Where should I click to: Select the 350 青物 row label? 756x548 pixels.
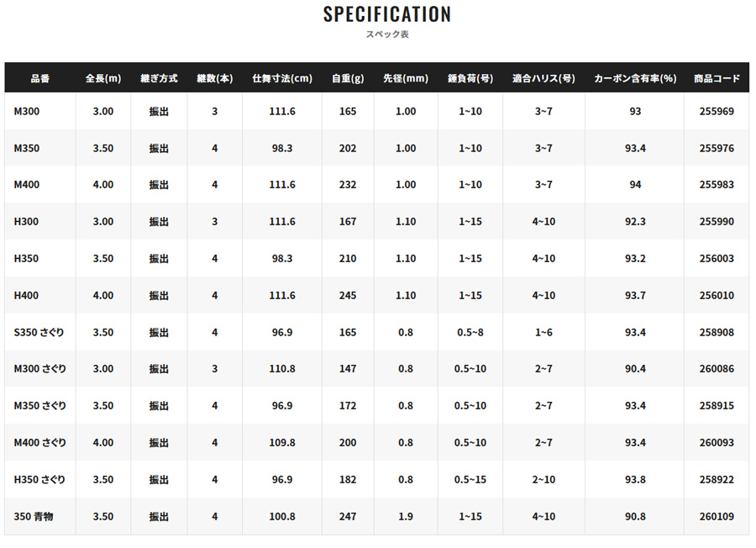coord(34,516)
